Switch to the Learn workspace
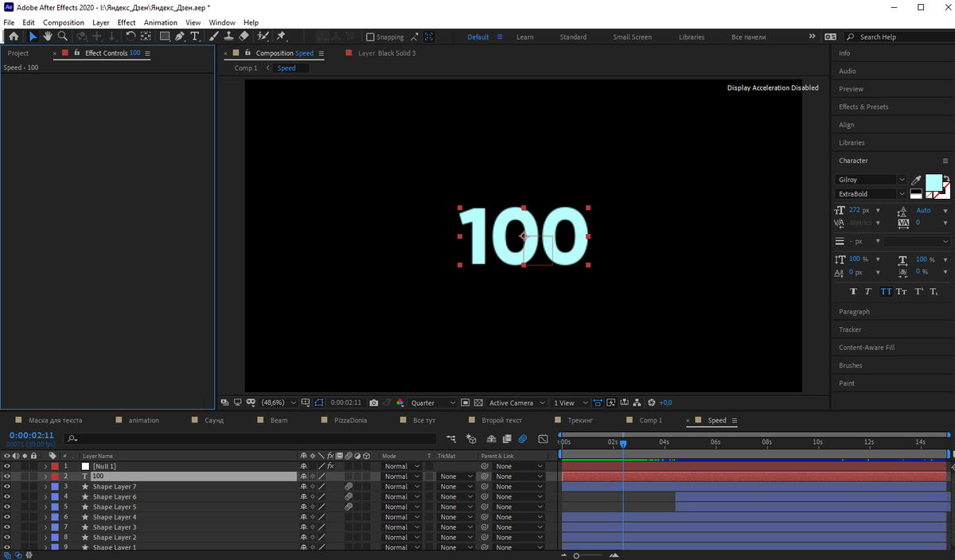Viewport: 955px width, 560px height. [524, 37]
